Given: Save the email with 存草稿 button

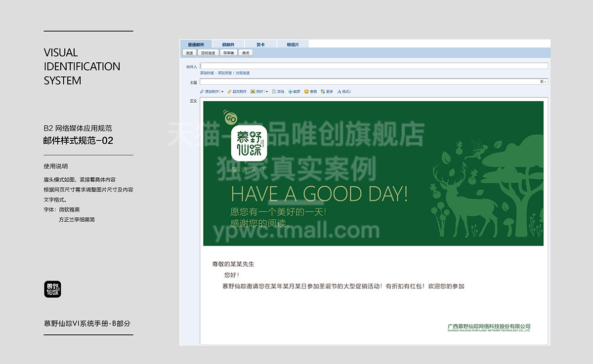Looking at the screenshot, I should (x=228, y=53).
